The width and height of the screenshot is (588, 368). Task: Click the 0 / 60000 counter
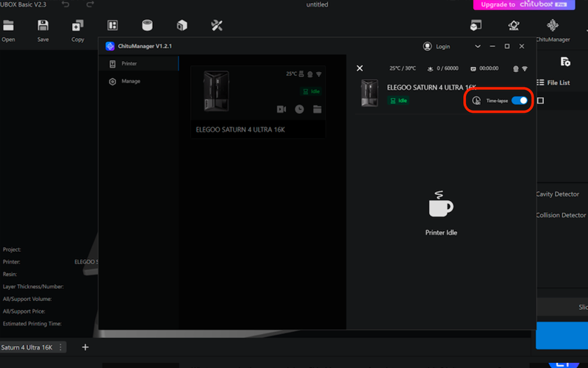click(448, 68)
